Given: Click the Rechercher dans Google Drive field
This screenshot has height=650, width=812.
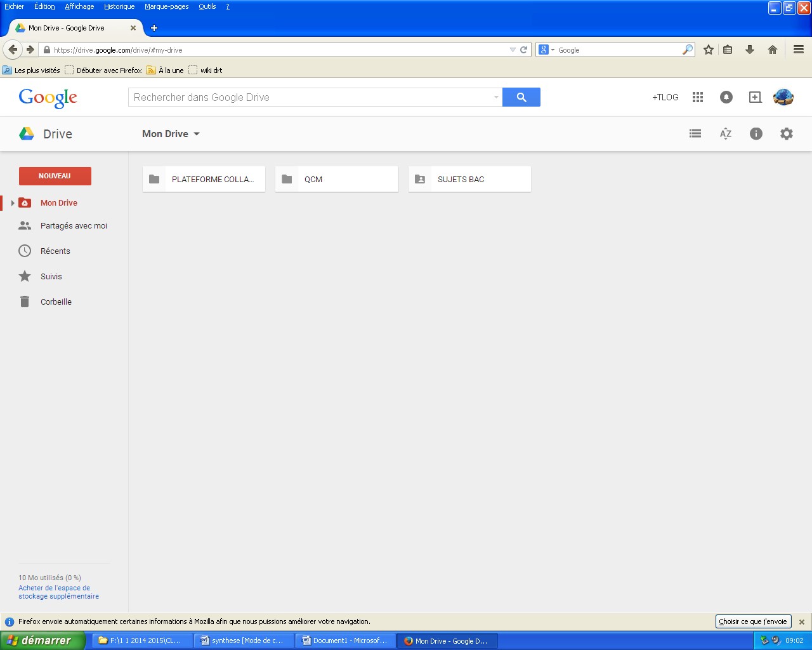Looking at the screenshot, I should tap(311, 97).
